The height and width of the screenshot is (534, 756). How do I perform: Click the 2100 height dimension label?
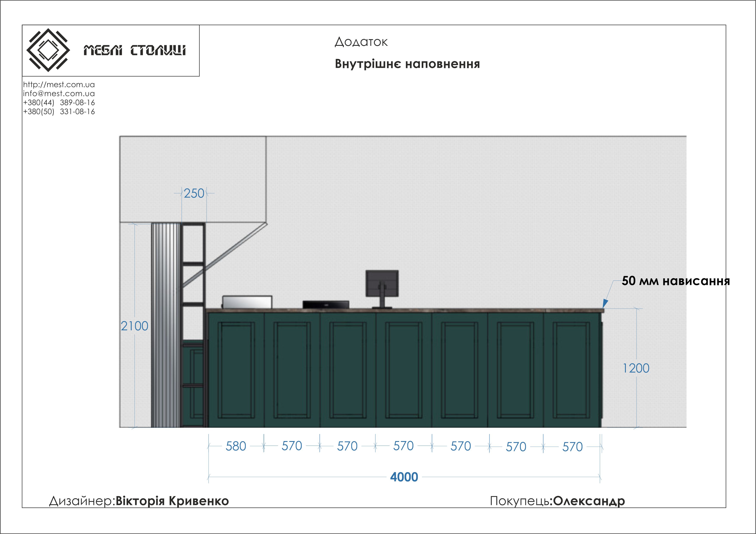click(x=134, y=326)
